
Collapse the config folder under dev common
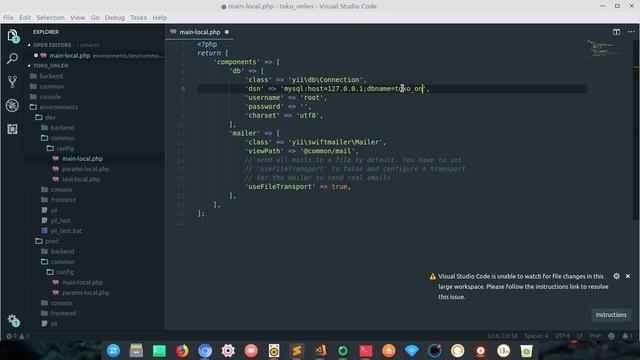[x=65, y=149]
